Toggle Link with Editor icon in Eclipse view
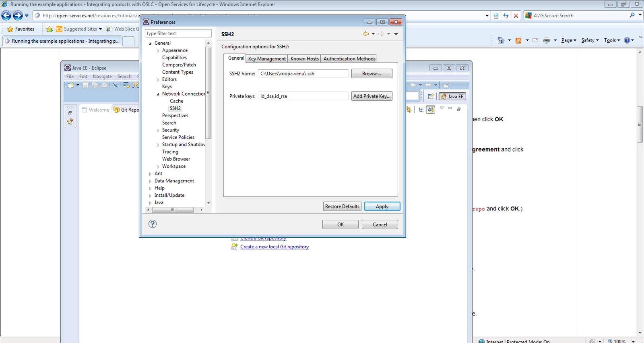This screenshot has width=644, height=343. tap(409, 109)
